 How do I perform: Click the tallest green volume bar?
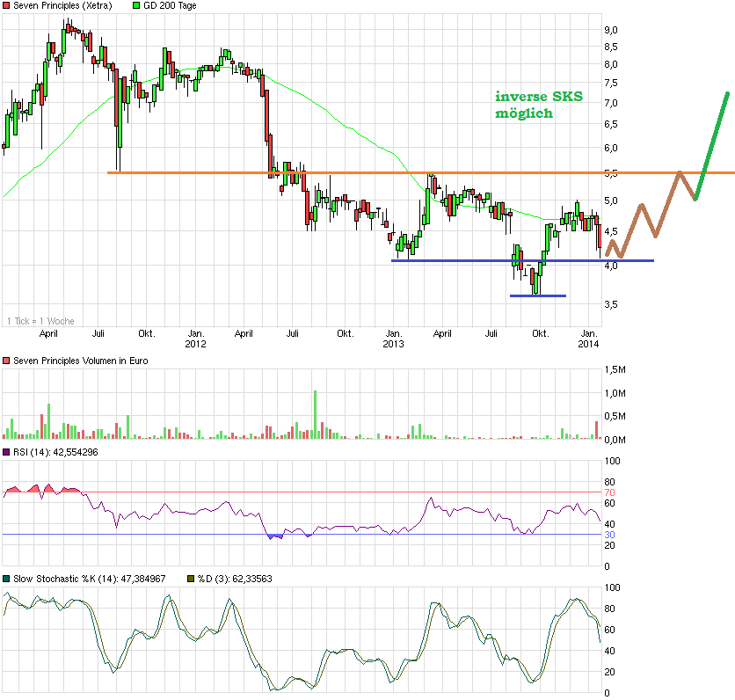point(315,414)
